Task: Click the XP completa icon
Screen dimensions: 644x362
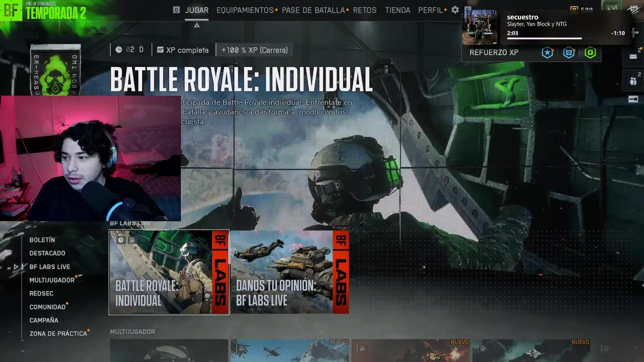Action: click(x=160, y=50)
